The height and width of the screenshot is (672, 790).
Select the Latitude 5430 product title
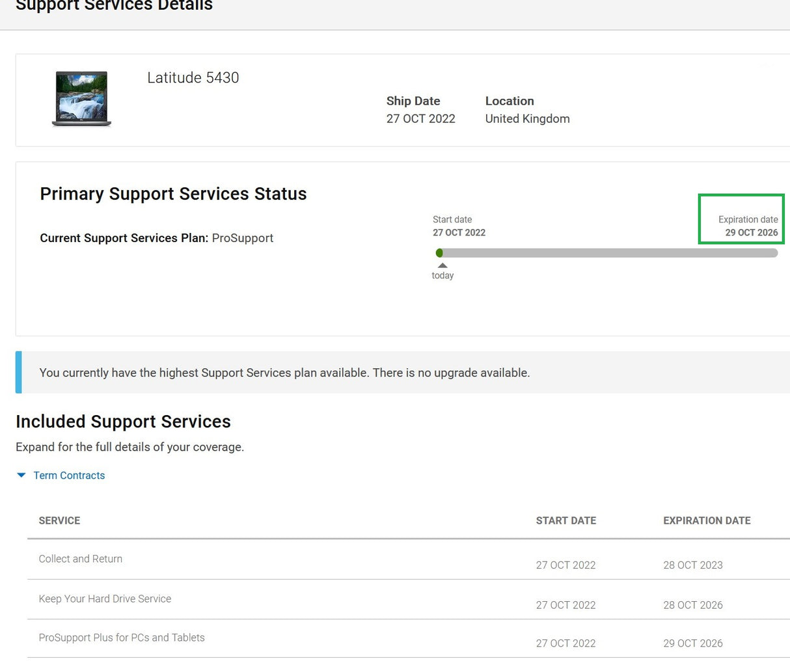(x=193, y=78)
